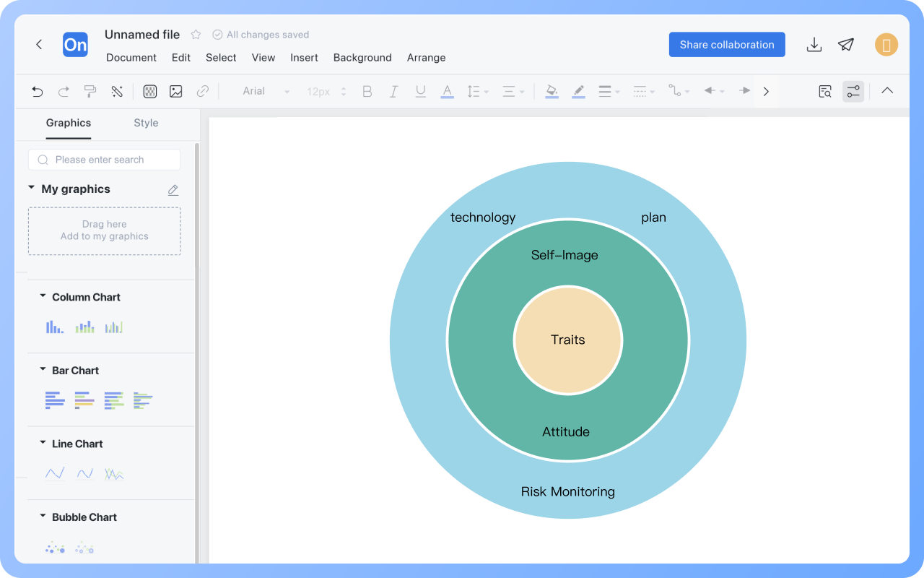Select the third column chart thumbnail
The width and height of the screenshot is (924, 578).
click(x=114, y=327)
